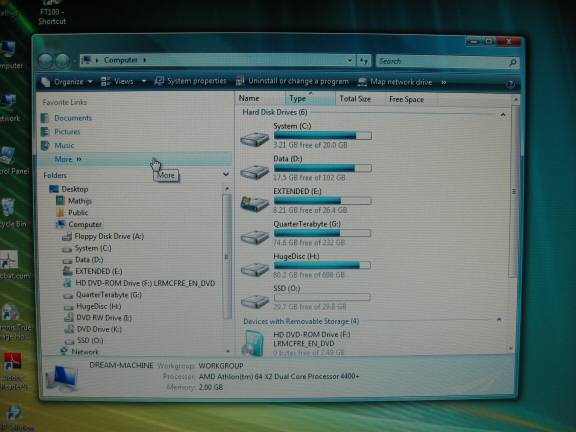The width and height of the screenshot is (576, 432).
Task: Click Hard Disk Drives (6) group header
Action: coord(275,112)
